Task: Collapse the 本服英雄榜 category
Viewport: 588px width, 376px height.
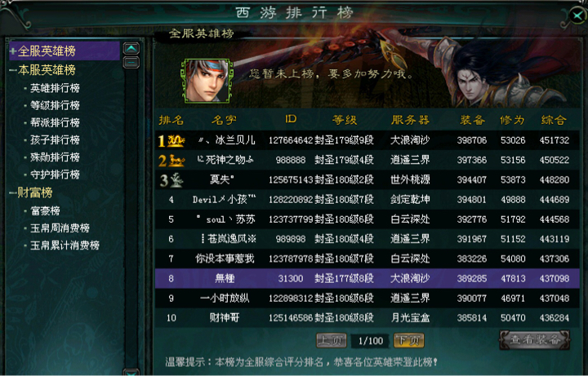Action: pyautogui.click(x=13, y=70)
